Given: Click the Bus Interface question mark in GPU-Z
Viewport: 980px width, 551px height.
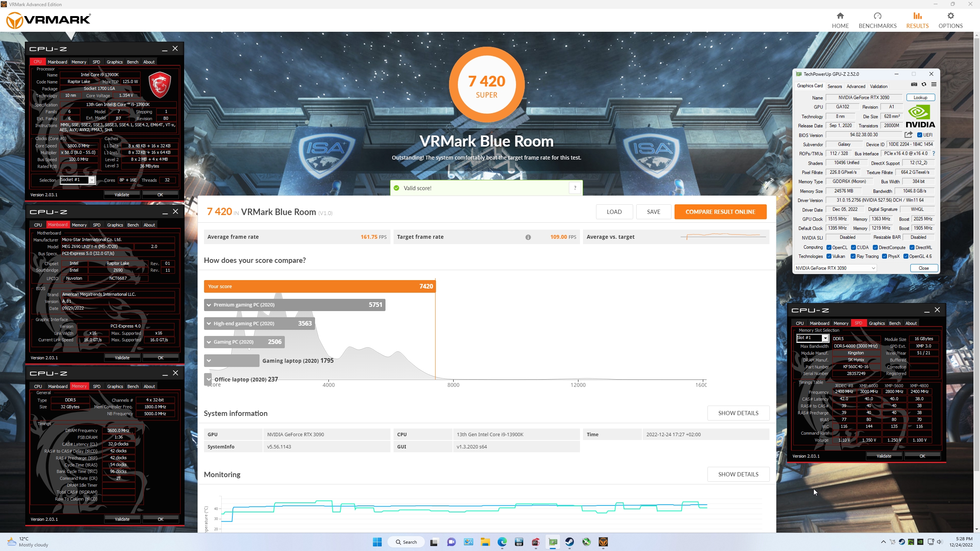Looking at the screenshot, I should point(933,153).
